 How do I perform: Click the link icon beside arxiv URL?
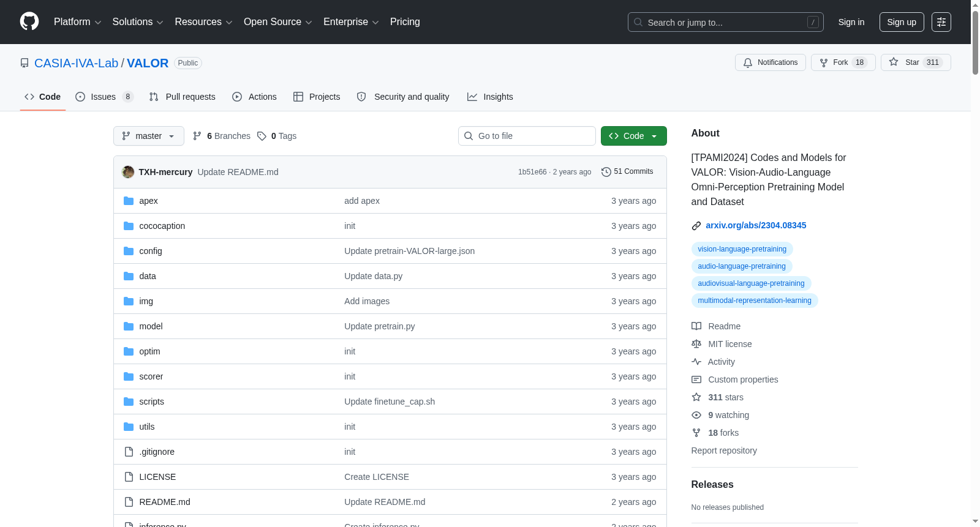696,226
